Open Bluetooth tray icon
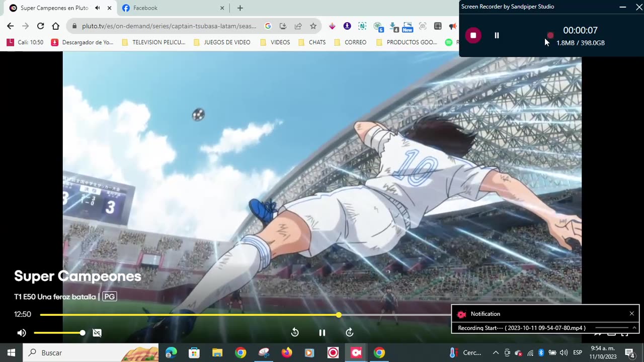The image size is (644, 362). coord(541,353)
